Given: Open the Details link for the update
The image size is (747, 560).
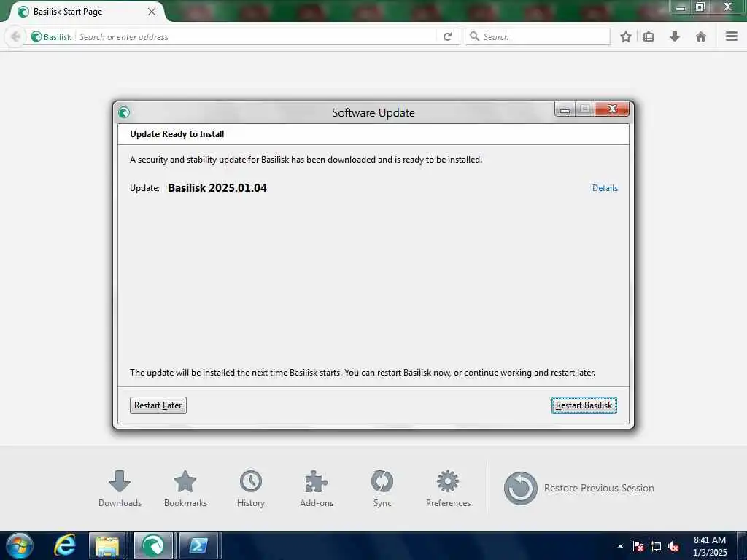Looking at the screenshot, I should 605,188.
